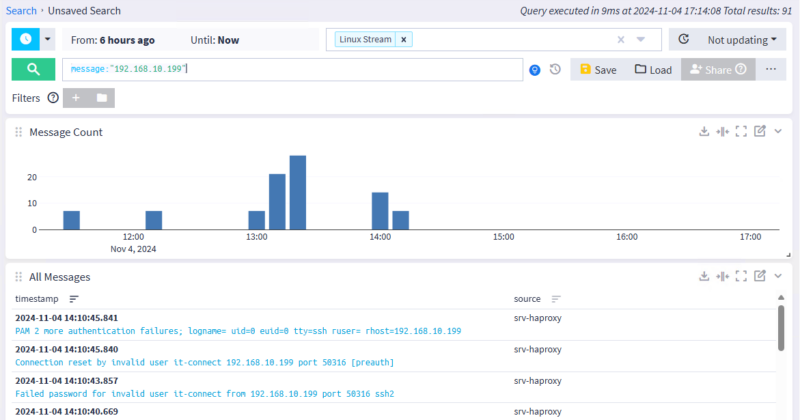Click the add filter plus button
The image size is (800, 420).
coord(76,98)
